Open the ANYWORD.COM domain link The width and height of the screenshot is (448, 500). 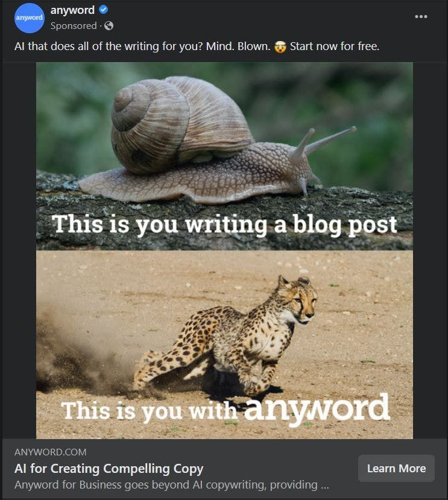[x=51, y=452]
